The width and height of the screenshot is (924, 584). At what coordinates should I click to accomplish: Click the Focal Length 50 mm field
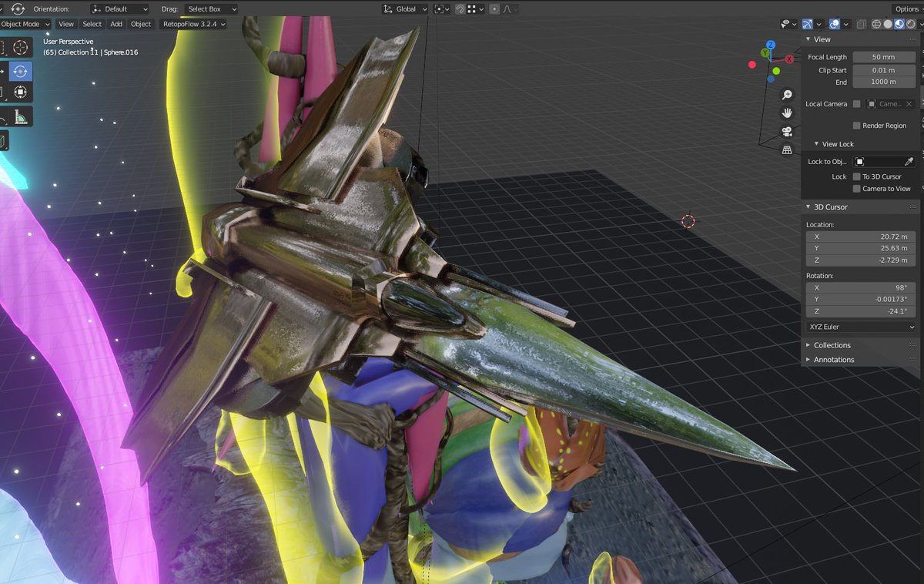(x=883, y=56)
